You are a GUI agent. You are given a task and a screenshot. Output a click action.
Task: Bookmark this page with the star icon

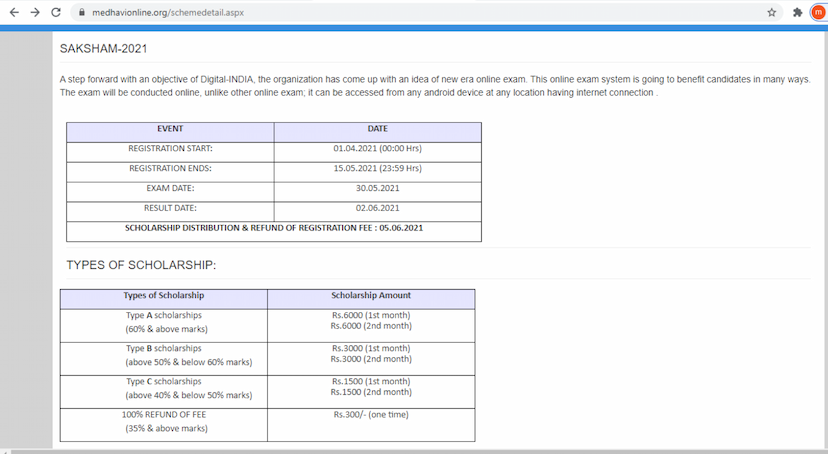pyautogui.click(x=771, y=12)
